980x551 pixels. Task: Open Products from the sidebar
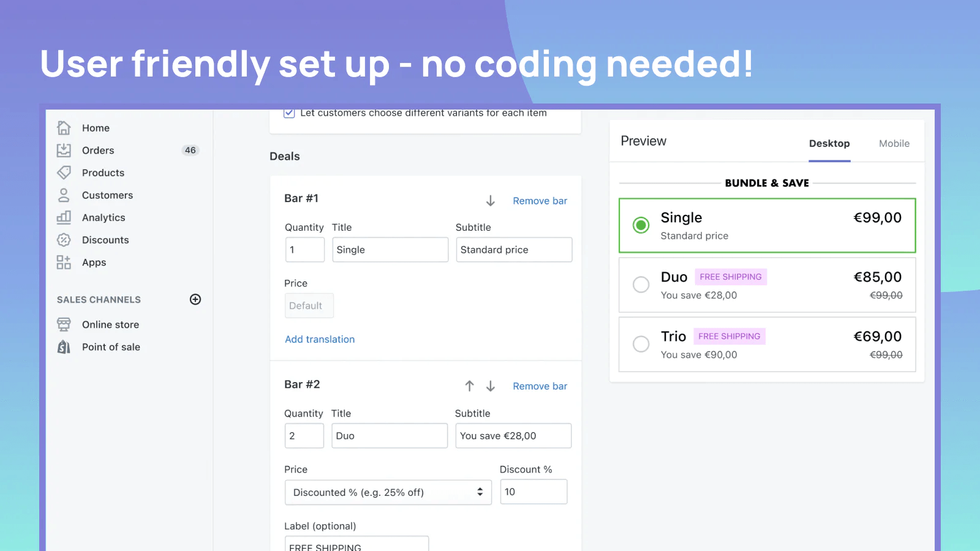tap(64, 172)
